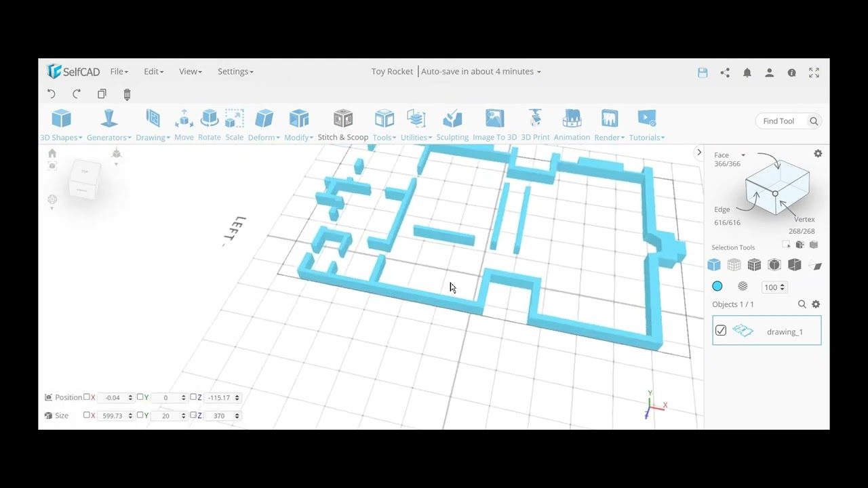Select the Scale tool

click(234, 125)
